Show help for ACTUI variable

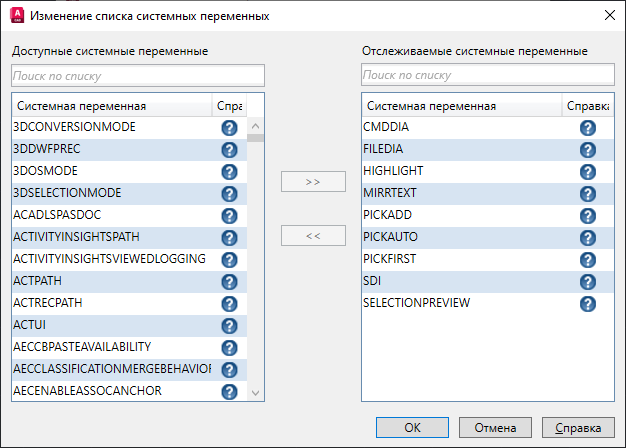pyautogui.click(x=229, y=326)
